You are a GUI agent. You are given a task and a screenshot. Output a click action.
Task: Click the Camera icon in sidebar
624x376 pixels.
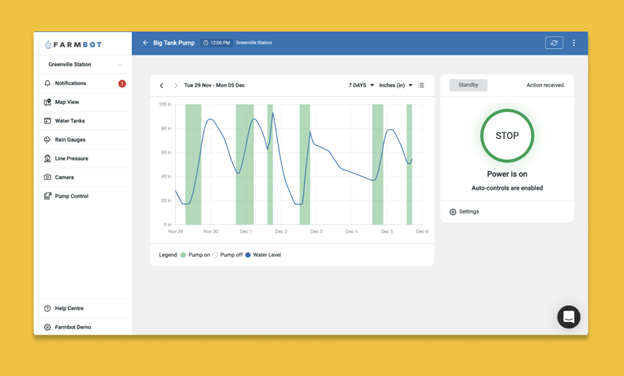coord(47,177)
